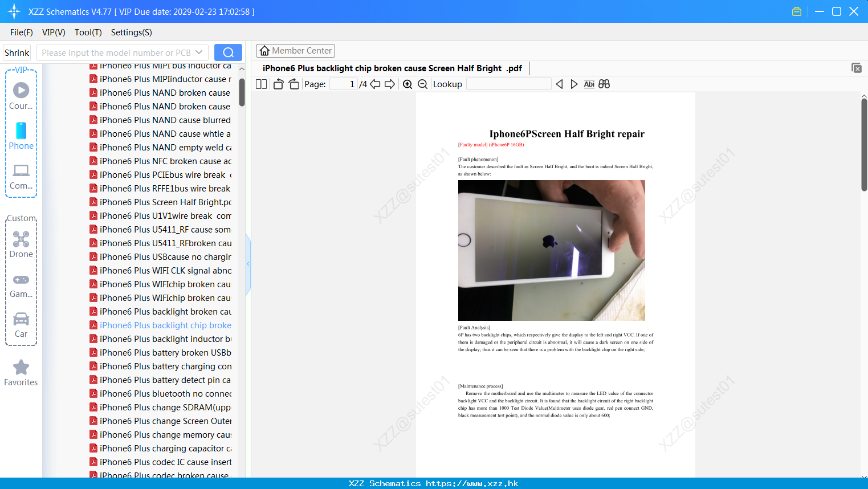Screen dimensions: 868x489
Task: Open 'iPhone6 Plus MIPIinductor cause' file
Action: [x=161, y=79]
